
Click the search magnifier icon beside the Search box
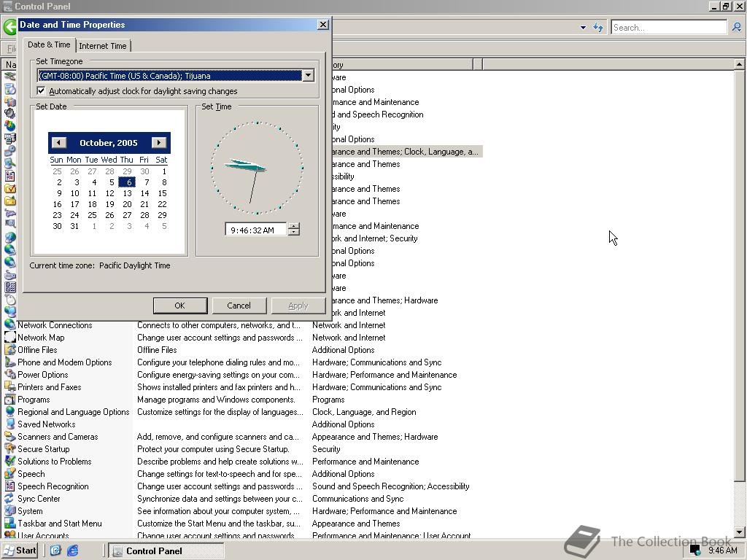[x=737, y=27]
